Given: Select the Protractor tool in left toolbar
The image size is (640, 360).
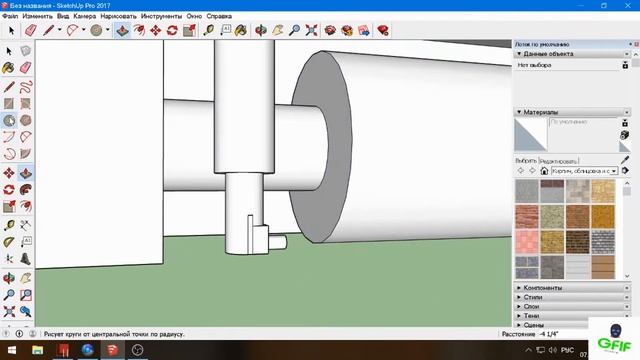Looking at the screenshot, I should [9, 242].
